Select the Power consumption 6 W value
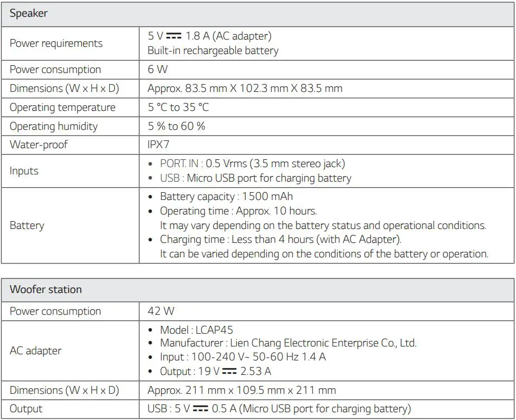This screenshot has height=420, width=516. click(157, 69)
